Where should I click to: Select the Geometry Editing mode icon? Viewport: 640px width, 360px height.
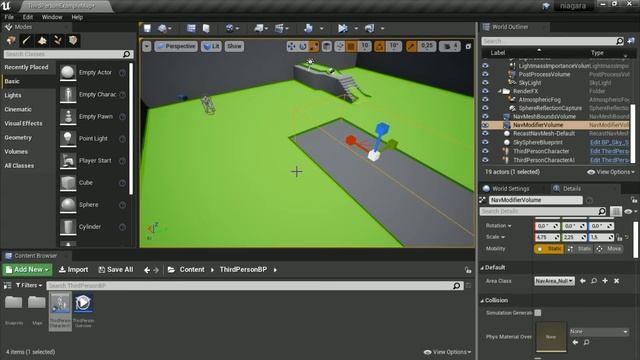(73, 40)
